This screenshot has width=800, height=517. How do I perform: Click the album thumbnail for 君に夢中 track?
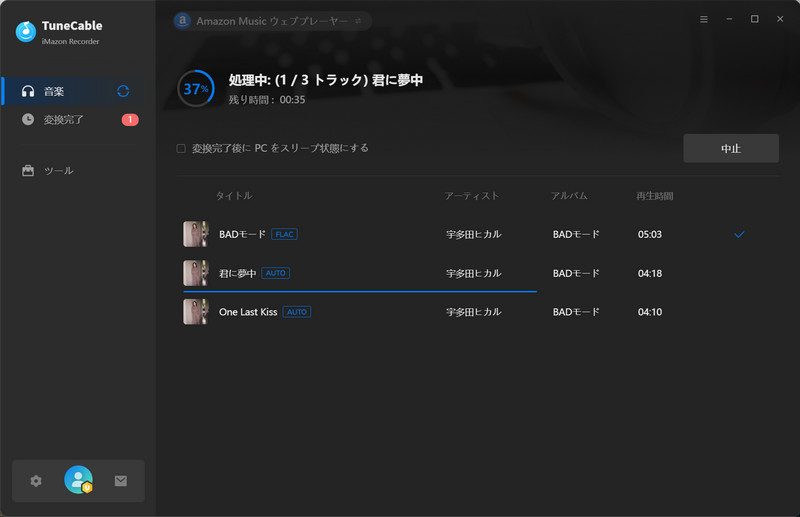[x=196, y=273]
